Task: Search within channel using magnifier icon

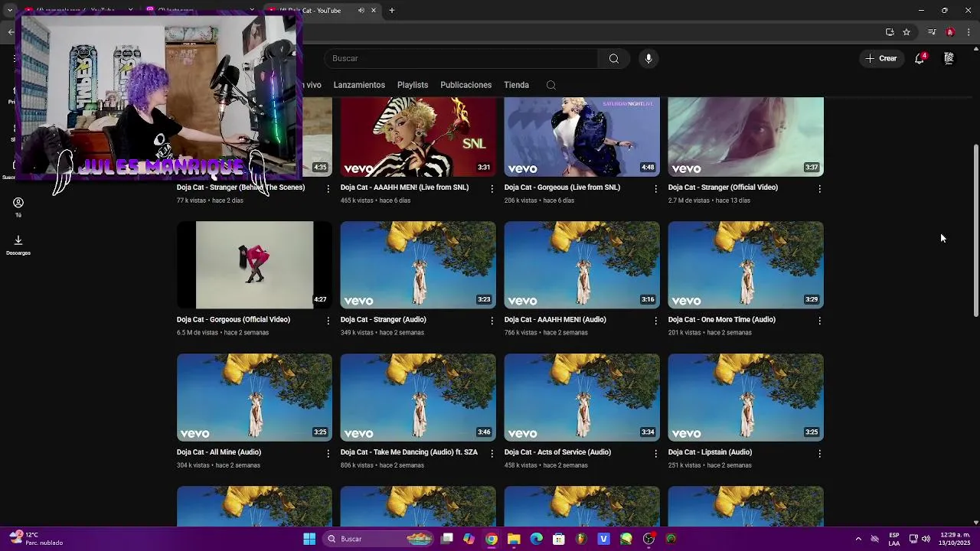Action: [550, 85]
